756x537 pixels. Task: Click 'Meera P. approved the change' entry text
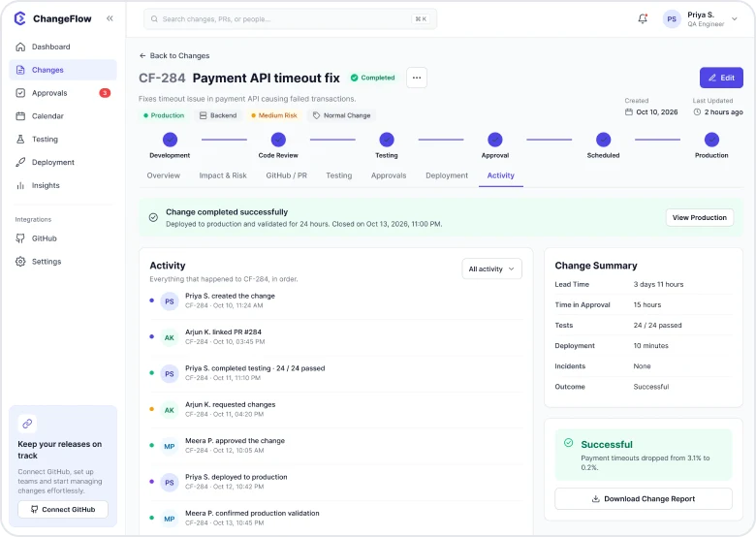(x=235, y=441)
